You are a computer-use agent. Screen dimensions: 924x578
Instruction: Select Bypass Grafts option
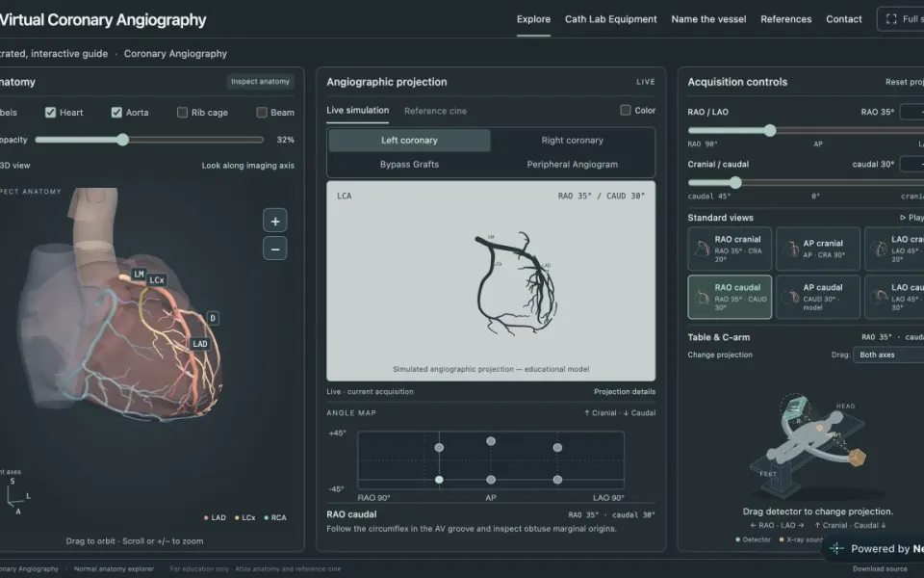(x=410, y=165)
